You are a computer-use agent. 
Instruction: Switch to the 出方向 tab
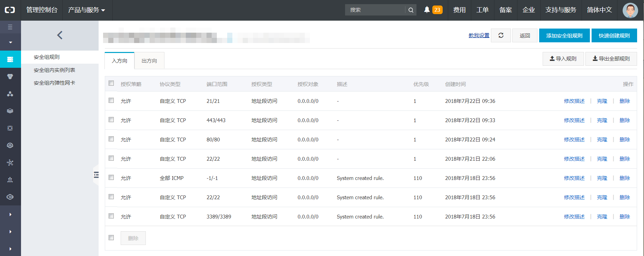(x=149, y=61)
